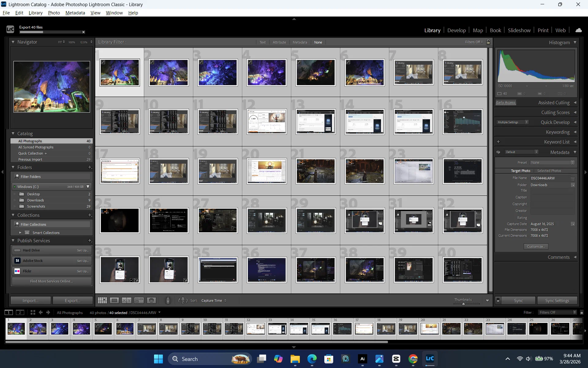Open the Develop module
588x368 pixels.
(456, 30)
